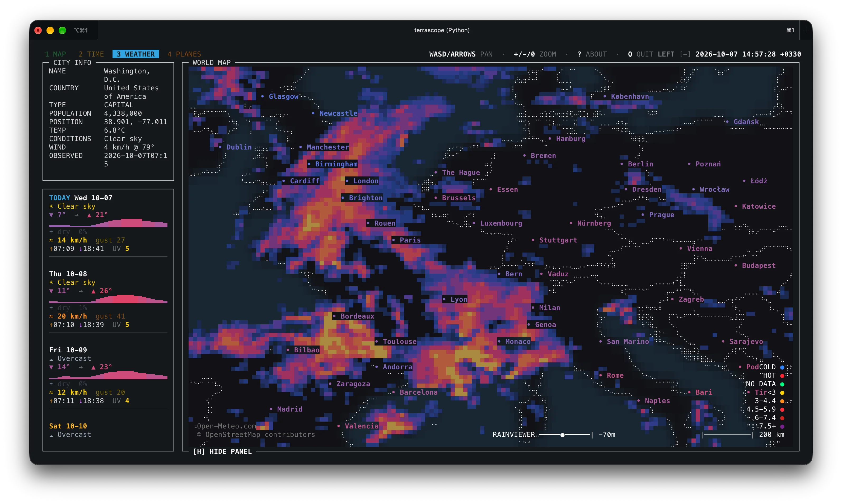Screen dimensions: 842x504
Task: Click the +/-/0 ZOOM hint
Action: (535, 54)
